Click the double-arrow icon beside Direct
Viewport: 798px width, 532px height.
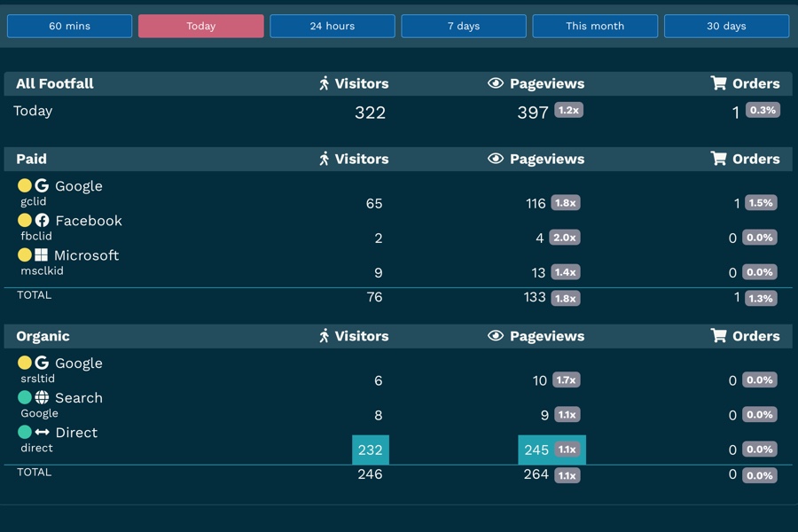point(42,432)
